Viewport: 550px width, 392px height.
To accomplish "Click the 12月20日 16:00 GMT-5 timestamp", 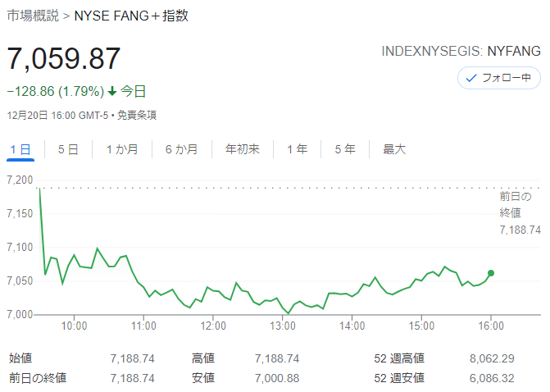I will tap(57, 115).
